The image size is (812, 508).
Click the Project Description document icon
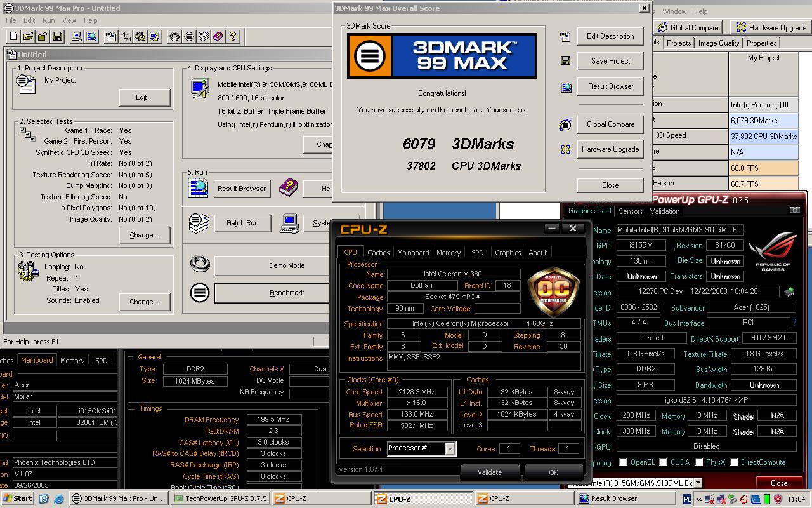tap(27, 83)
